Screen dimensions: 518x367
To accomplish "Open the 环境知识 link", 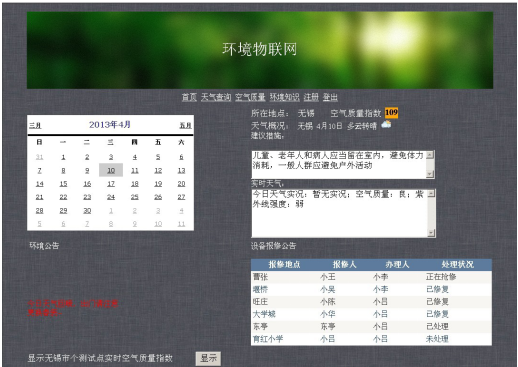I will pos(284,97).
